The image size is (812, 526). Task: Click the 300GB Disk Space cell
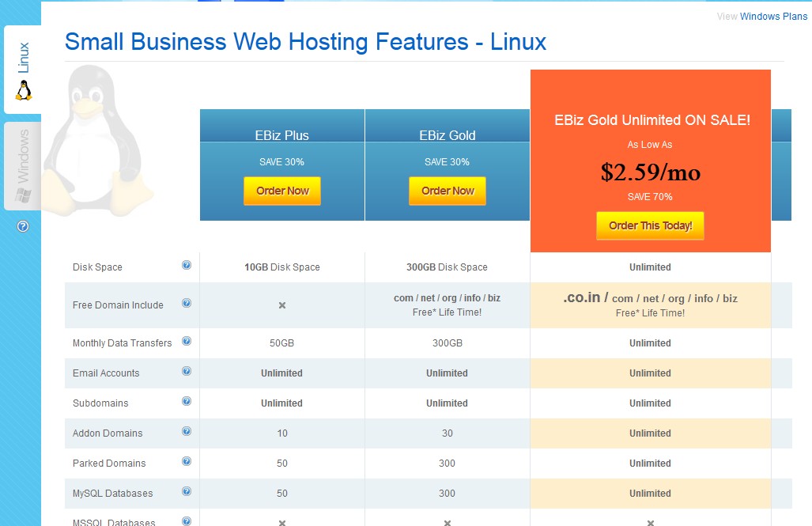[x=447, y=267]
